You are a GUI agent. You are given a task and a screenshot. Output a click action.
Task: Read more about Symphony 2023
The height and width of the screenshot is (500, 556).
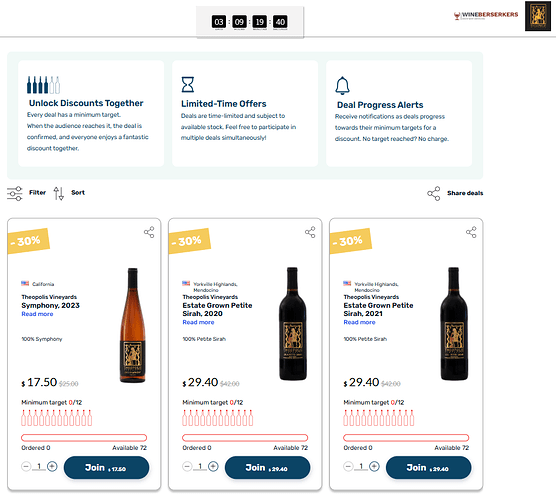pyautogui.click(x=37, y=314)
